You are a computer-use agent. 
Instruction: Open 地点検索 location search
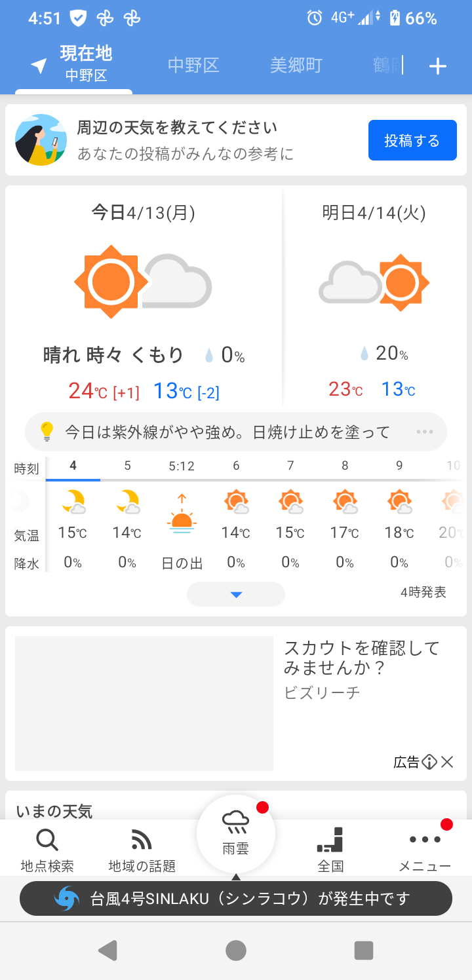(x=47, y=850)
